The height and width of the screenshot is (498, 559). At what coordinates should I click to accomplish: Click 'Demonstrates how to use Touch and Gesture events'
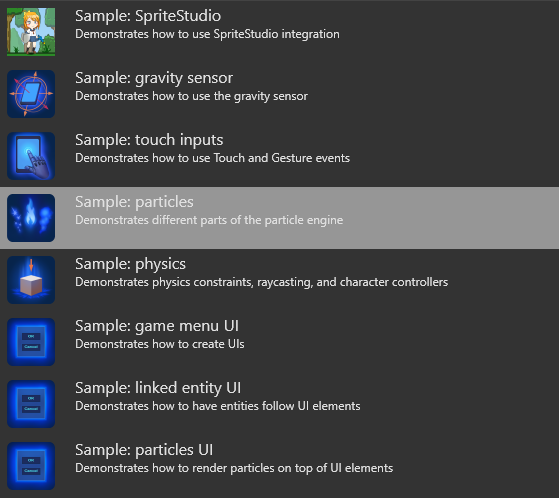[x=212, y=158]
